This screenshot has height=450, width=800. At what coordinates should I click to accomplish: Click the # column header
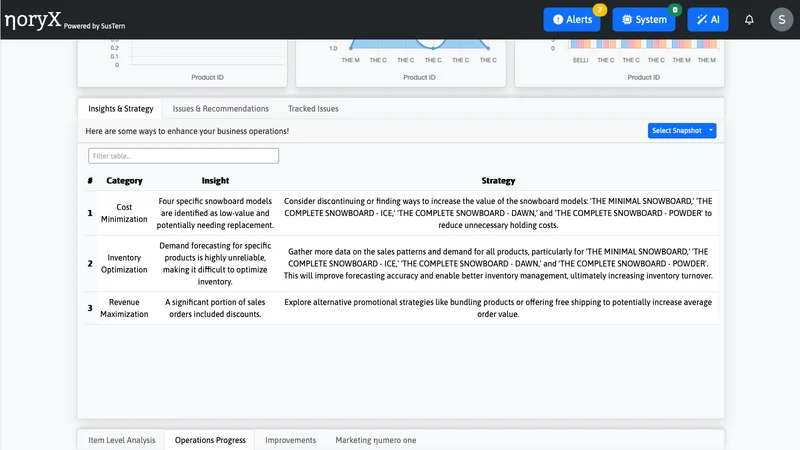pyautogui.click(x=90, y=181)
